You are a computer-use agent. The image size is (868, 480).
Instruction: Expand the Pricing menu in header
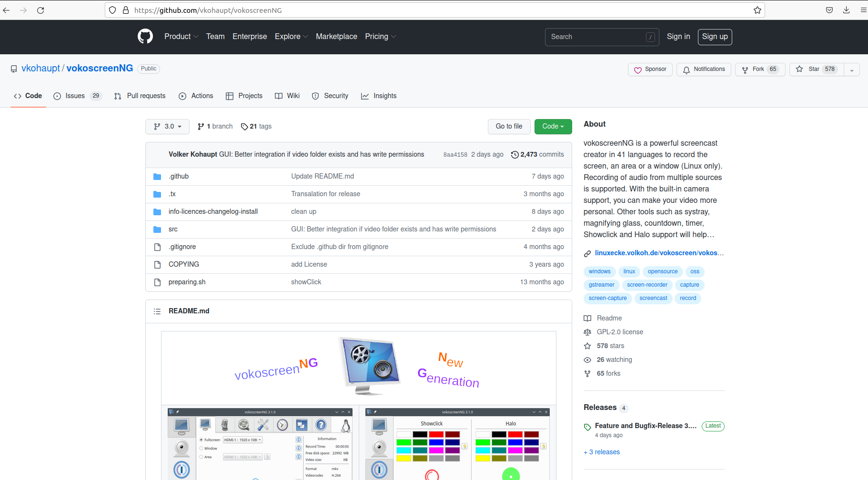pyautogui.click(x=380, y=36)
